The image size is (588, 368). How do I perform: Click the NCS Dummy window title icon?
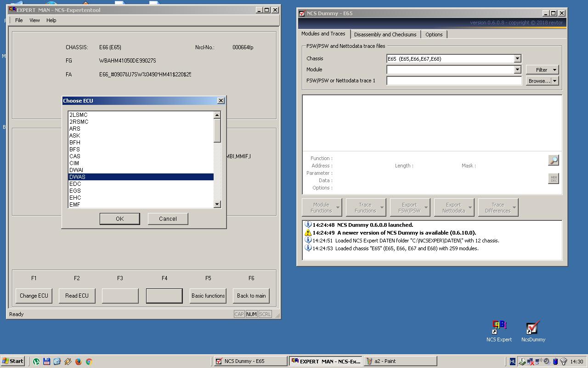[x=302, y=13]
